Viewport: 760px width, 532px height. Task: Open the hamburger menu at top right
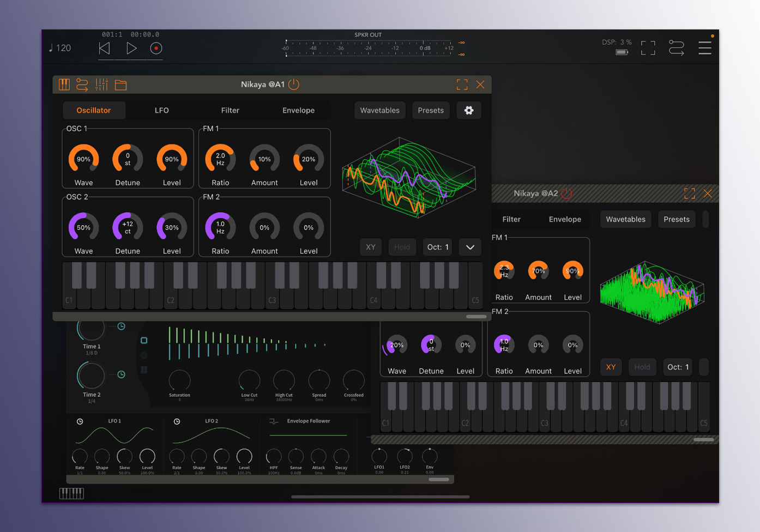(705, 49)
